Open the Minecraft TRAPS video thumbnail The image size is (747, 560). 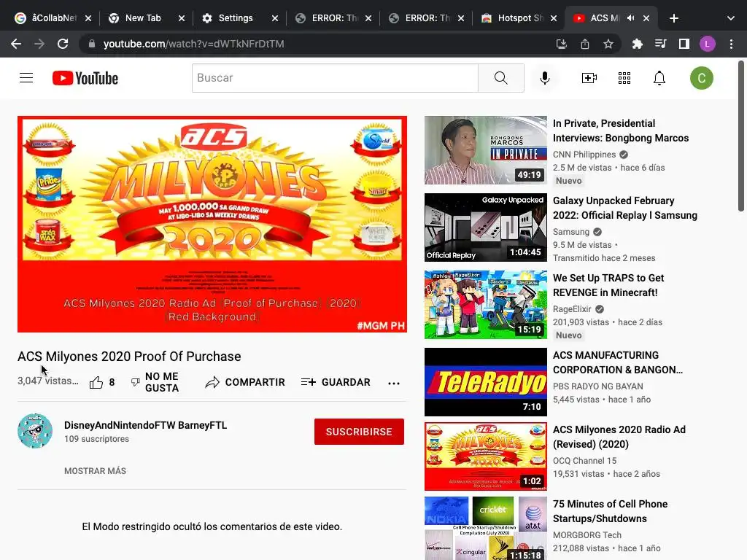tap(485, 304)
